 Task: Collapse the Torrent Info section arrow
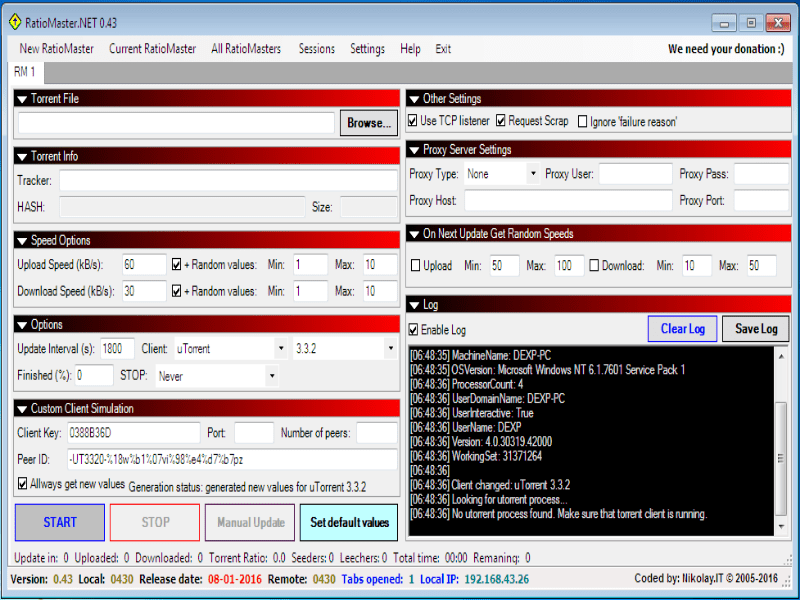click(x=22, y=157)
